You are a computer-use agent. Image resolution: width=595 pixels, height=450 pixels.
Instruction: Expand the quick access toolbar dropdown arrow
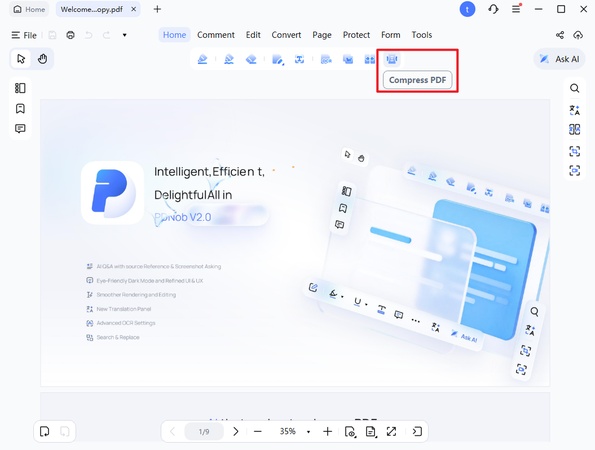coord(124,35)
